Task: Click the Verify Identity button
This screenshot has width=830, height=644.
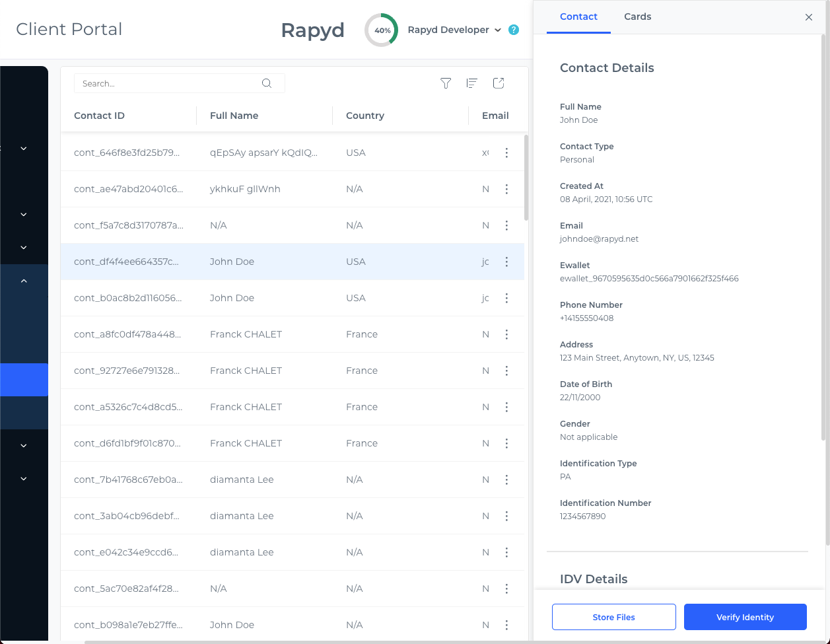Action: 745,617
